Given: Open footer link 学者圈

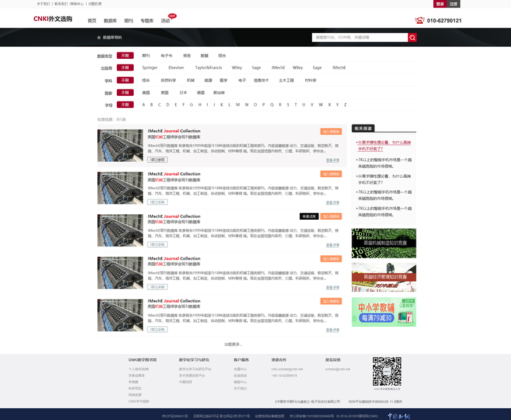Looking at the screenshot, I should point(133,382).
